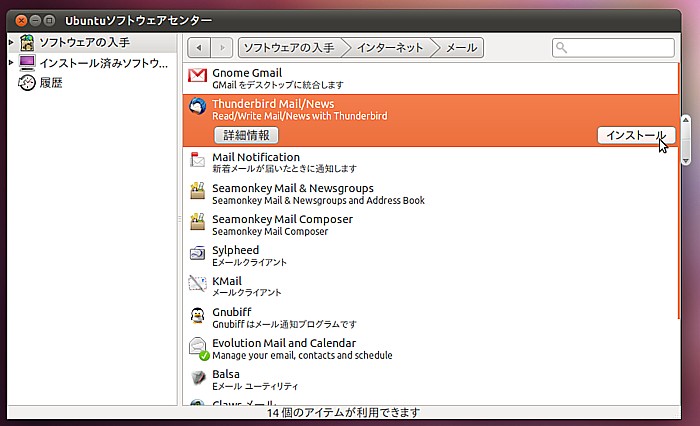This screenshot has height=426, width=700.
Task: Click the scrollbar up arrow
Action: click(x=686, y=120)
